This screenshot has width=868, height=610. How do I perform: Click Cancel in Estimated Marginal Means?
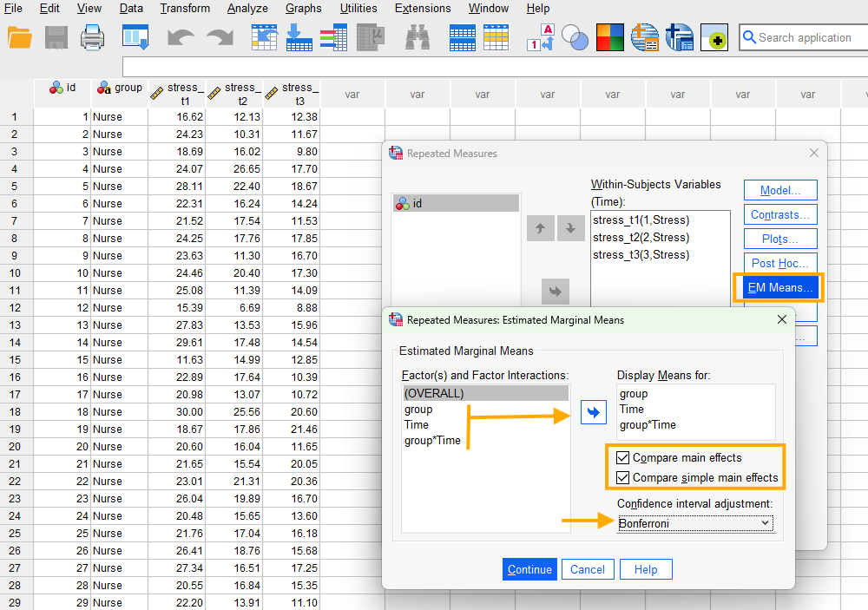(588, 569)
